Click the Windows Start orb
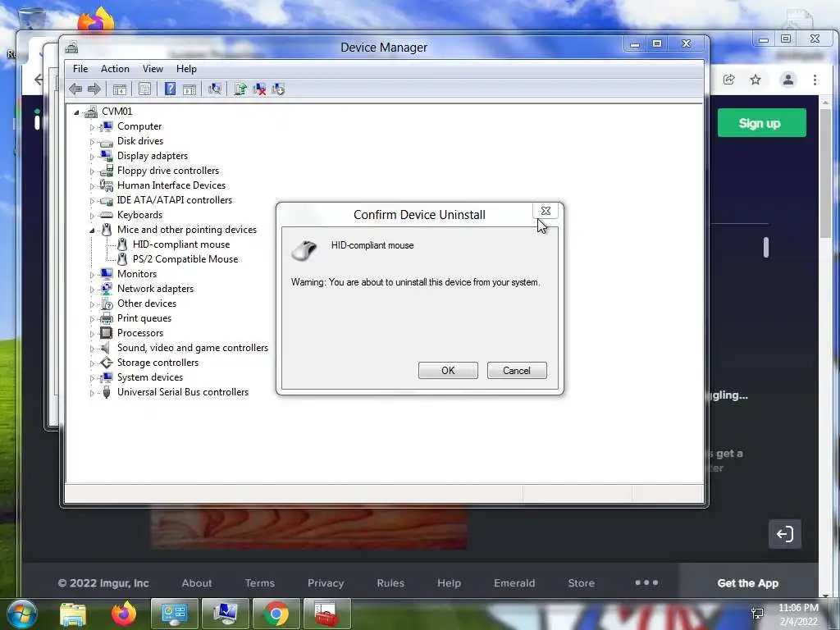Image resolution: width=840 pixels, height=630 pixels. [x=21, y=614]
